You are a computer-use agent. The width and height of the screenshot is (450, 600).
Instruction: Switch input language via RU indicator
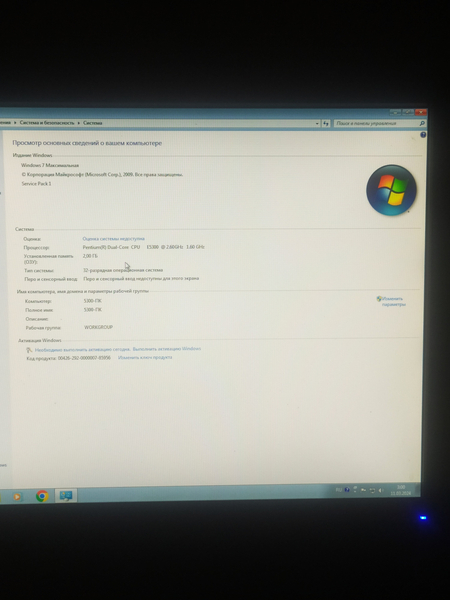pyautogui.click(x=339, y=490)
